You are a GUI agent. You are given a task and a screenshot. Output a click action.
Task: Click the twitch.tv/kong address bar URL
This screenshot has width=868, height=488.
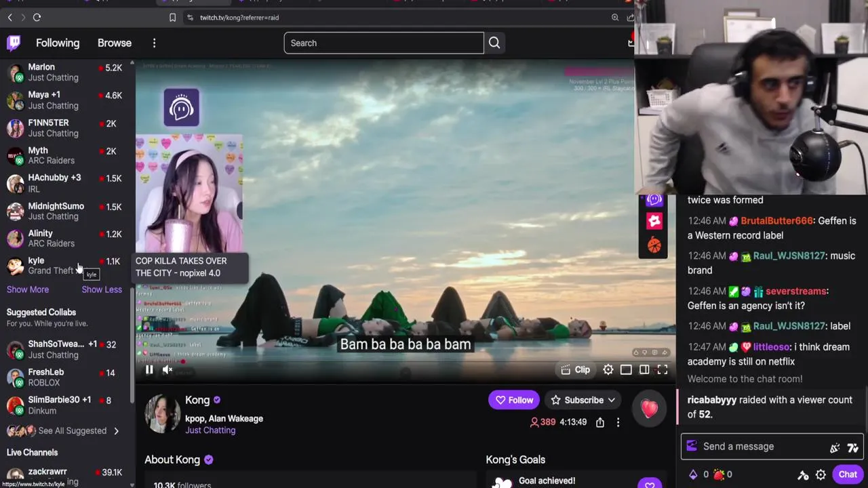[239, 18]
